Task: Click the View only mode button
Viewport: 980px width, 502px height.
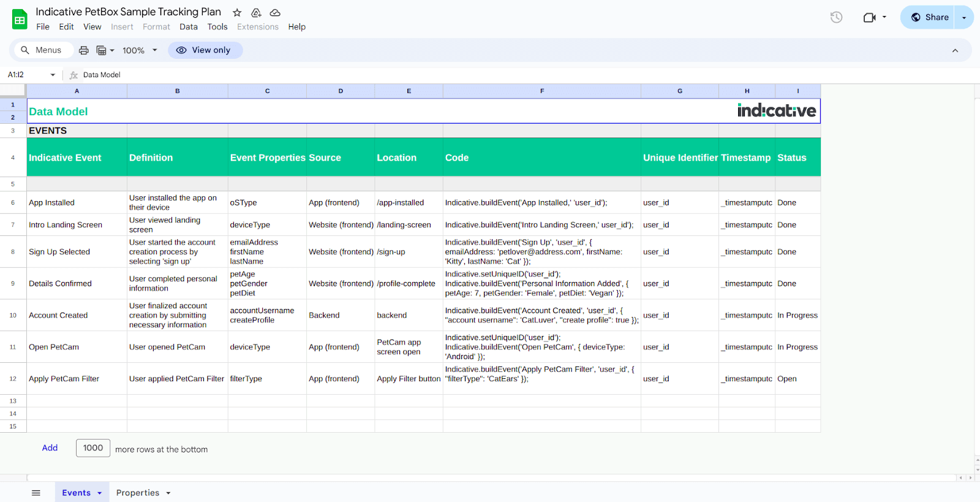Action: tap(205, 50)
